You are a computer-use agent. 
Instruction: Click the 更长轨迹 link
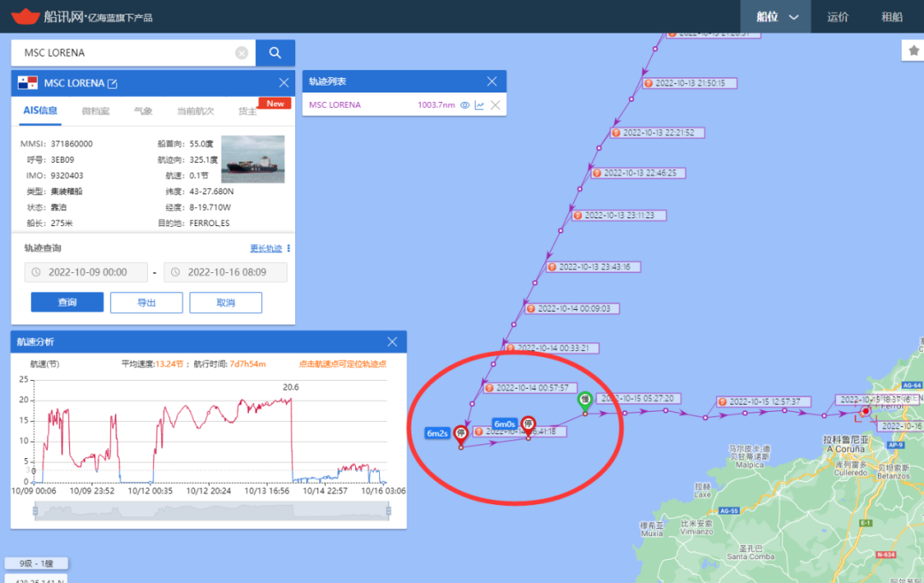click(x=265, y=248)
